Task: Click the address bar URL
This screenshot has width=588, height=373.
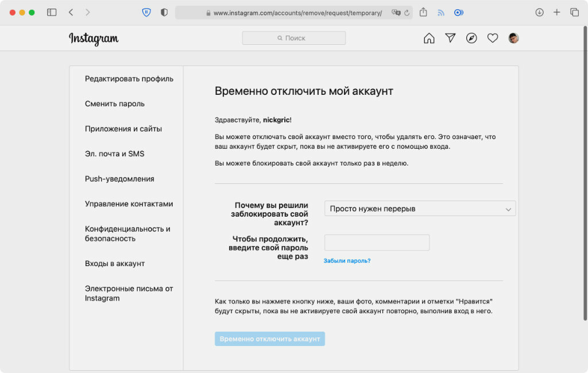Action: point(297,13)
